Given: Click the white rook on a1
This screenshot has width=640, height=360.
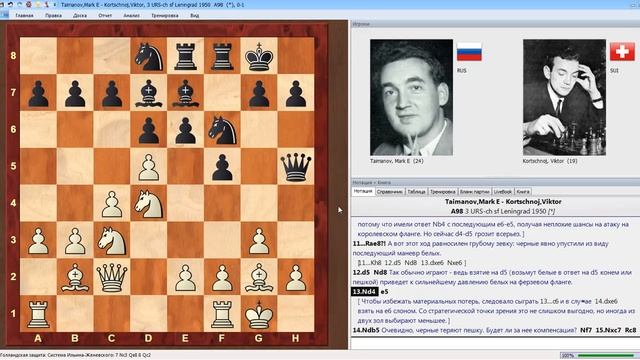Looking at the screenshot, I should pos(38,314).
